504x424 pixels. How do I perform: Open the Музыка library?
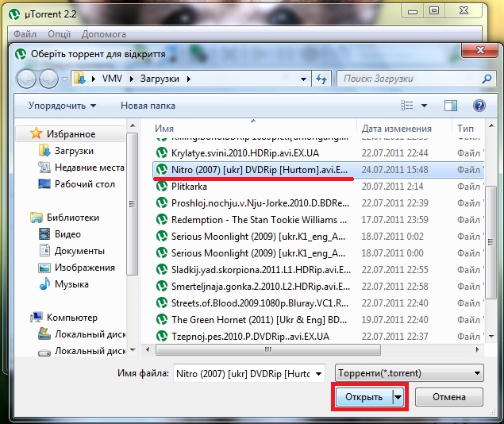(71, 284)
